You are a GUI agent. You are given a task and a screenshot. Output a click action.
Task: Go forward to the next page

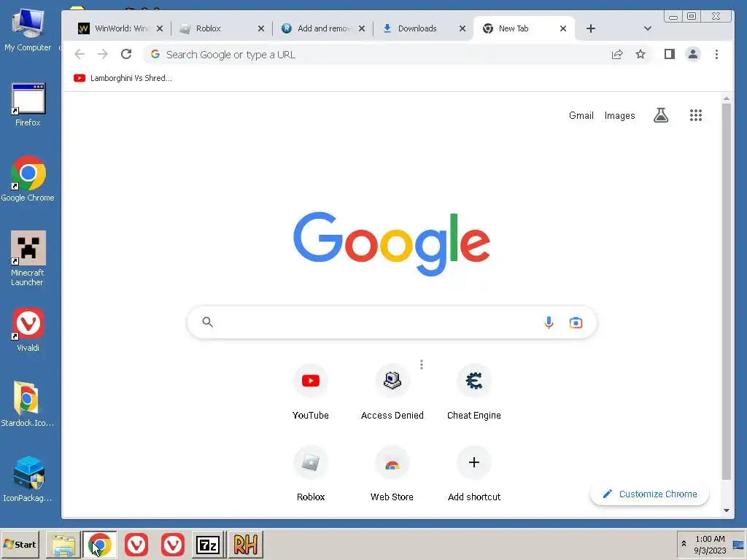point(102,54)
